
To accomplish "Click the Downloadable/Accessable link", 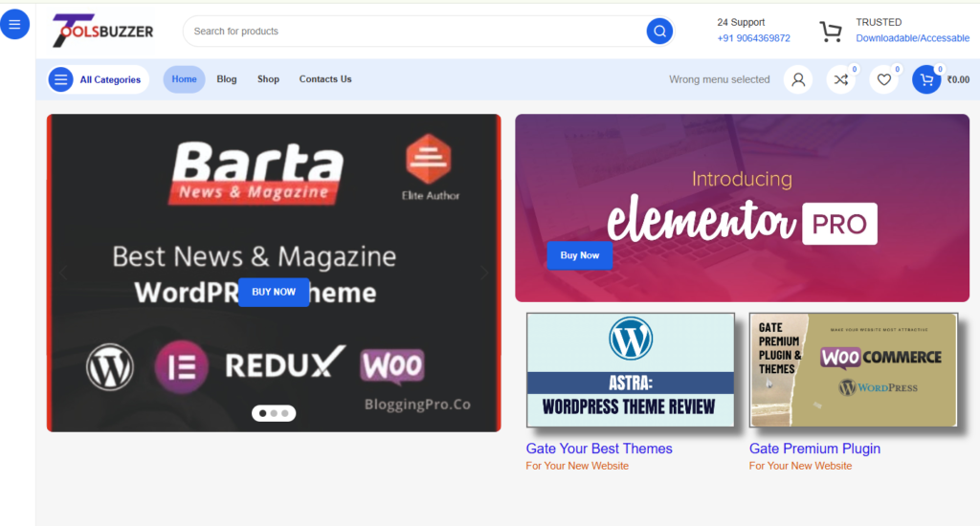I will click(912, 38).
